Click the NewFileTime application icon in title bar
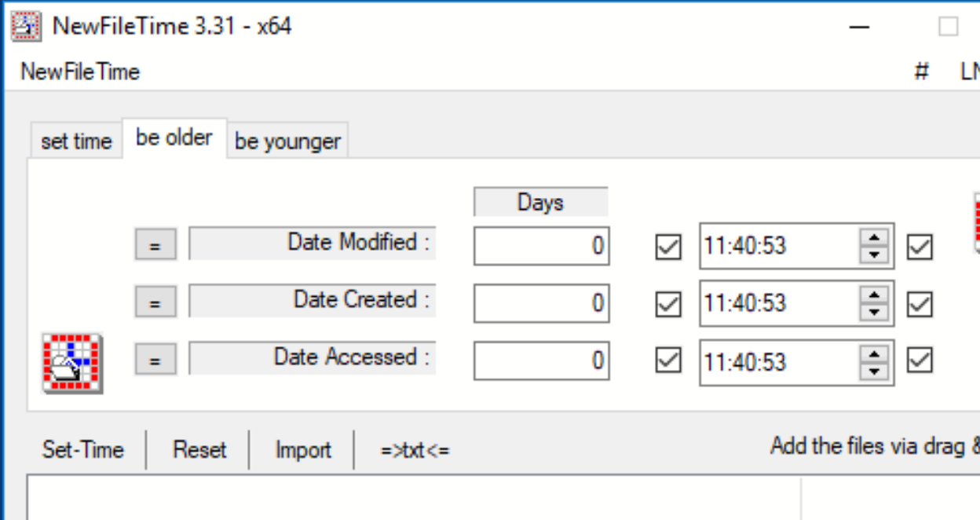 click(x=24, y=24)
